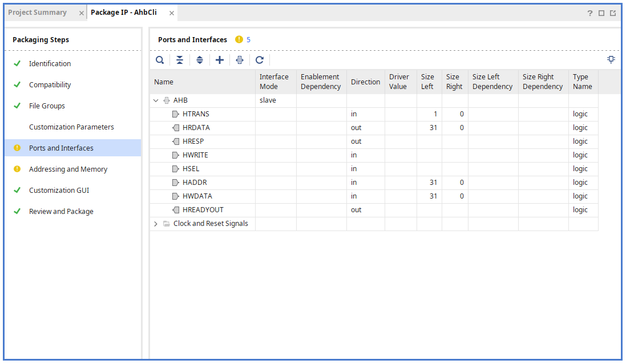The image size is (626, 364).
Task: Click the Search magnifier icon in toolbar
Action: (160, 60)
